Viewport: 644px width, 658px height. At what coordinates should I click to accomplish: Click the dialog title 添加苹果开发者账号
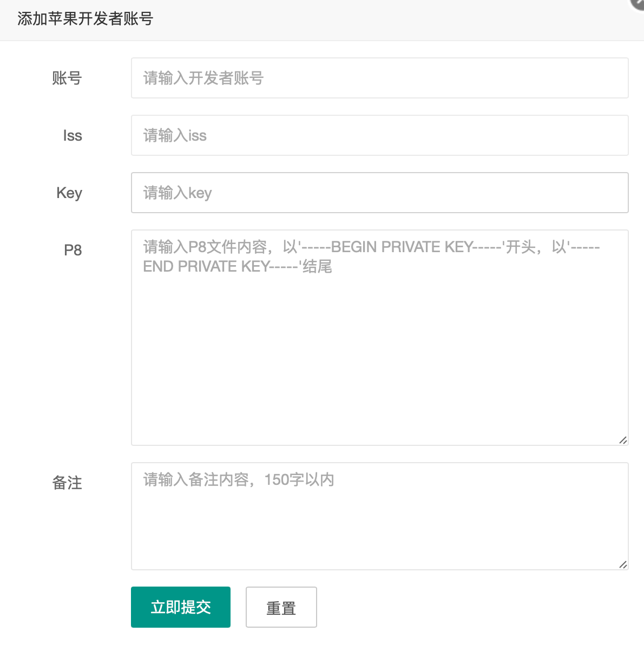[86, 19]
